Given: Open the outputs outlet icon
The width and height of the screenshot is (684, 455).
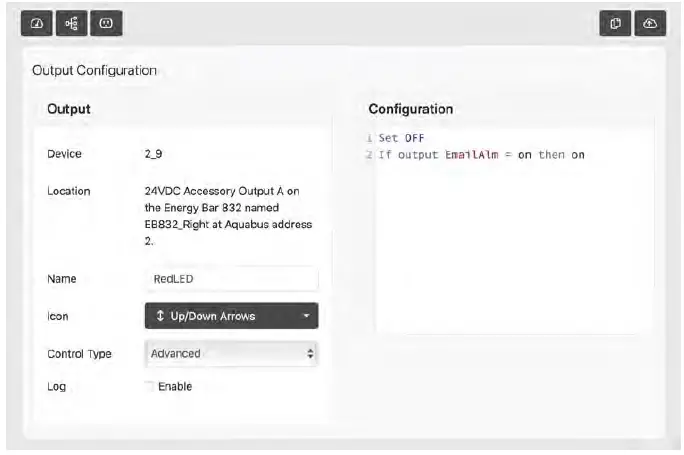Looking at the screenshot, I should (x=105, y=23).
